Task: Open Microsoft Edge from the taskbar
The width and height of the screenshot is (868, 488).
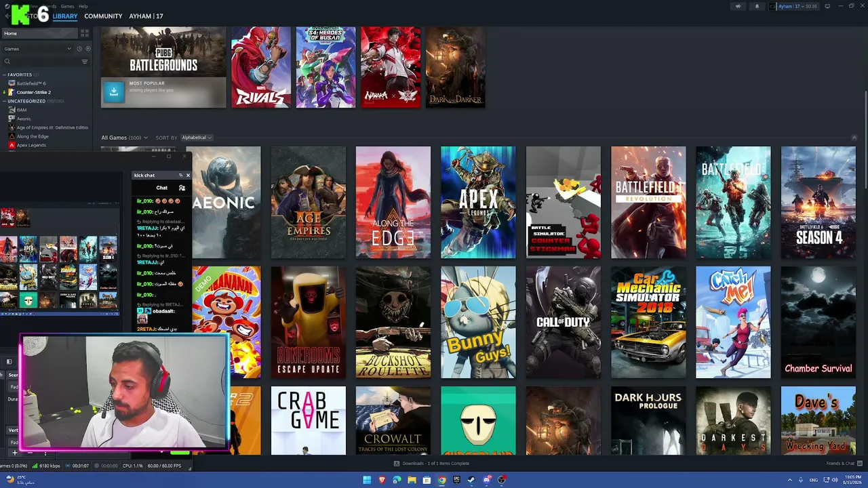Action: click(397, 480)
